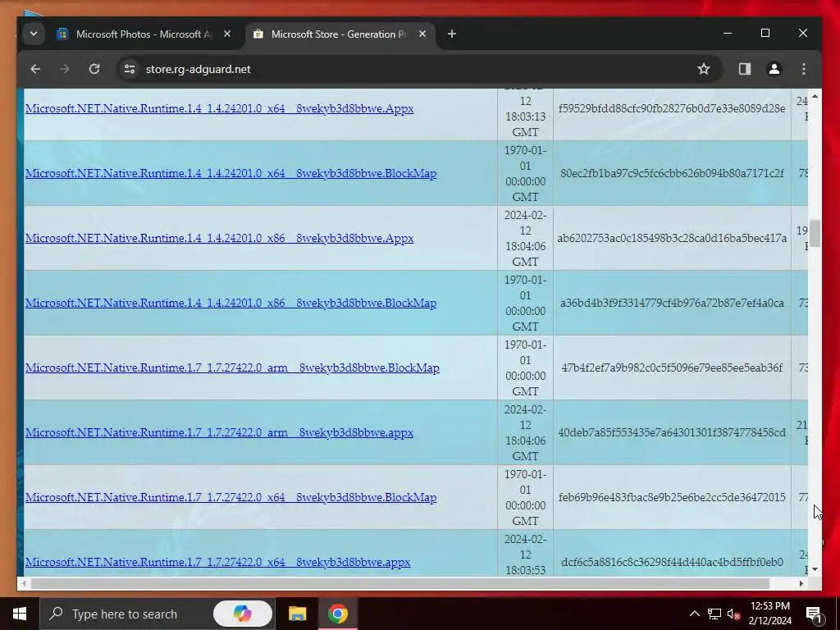Screen dimensions: 840x630
Task: Maximize the Chrome window
Action: (765, 33)
